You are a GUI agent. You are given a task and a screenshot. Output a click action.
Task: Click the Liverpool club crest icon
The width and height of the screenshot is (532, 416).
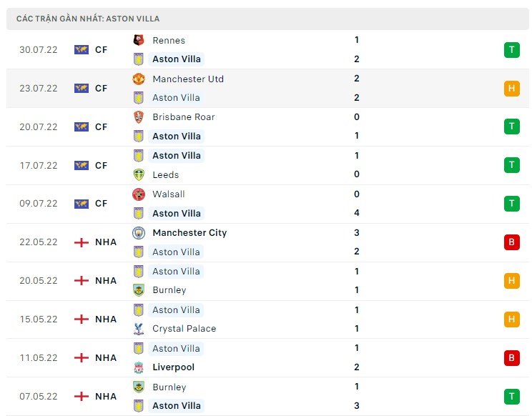139,367
